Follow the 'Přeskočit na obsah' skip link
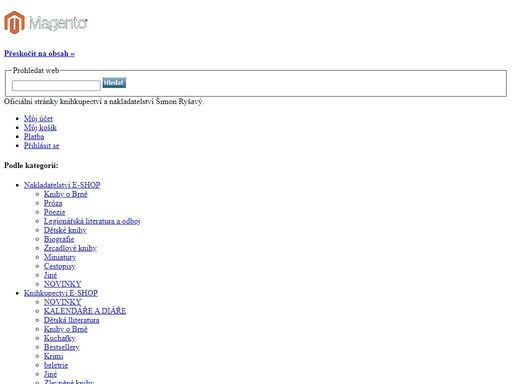Screen dimensions: 512x384 tap(39, 53)
